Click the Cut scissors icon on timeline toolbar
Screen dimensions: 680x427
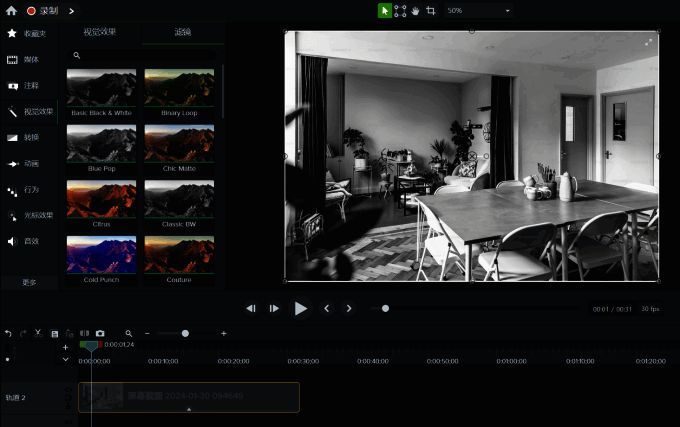tap(38, 333)
